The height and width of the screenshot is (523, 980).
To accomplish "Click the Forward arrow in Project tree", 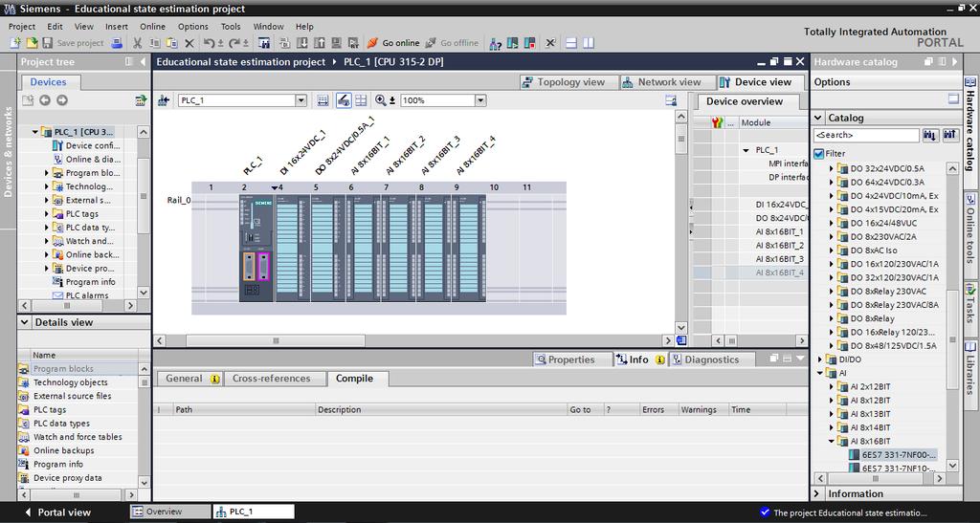I will click(x=62, y=100).
